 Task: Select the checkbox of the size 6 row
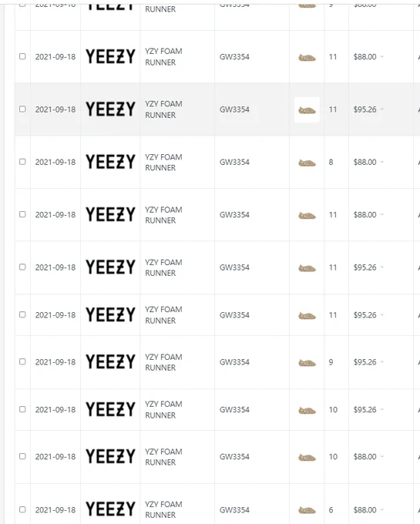point(22,509)
